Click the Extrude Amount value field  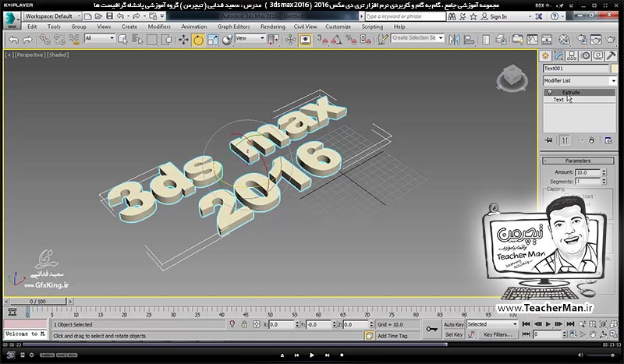(588, 172)
